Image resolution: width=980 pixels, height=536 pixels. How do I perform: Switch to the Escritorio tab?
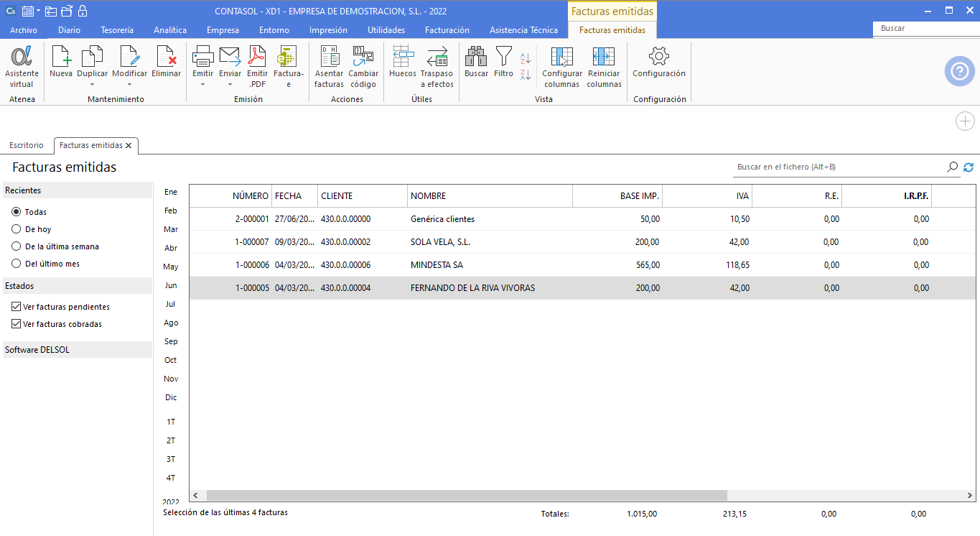click(27, 145)
